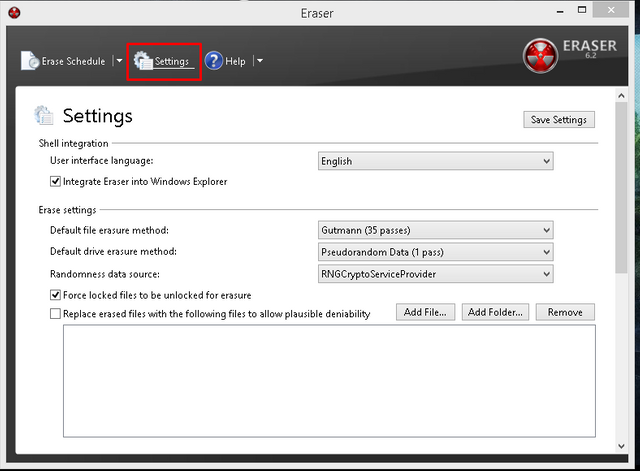
Task: Maximize the Eraser window
Action: [x=582, y=10]
